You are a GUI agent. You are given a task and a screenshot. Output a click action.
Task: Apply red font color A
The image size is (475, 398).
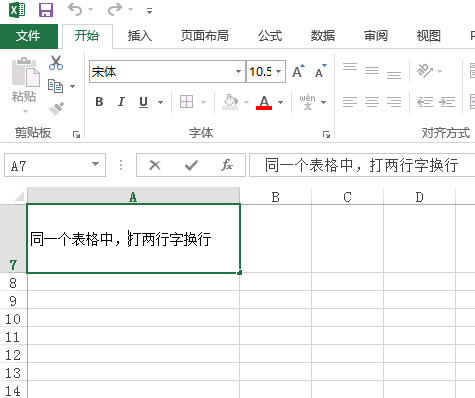(264, 102)
